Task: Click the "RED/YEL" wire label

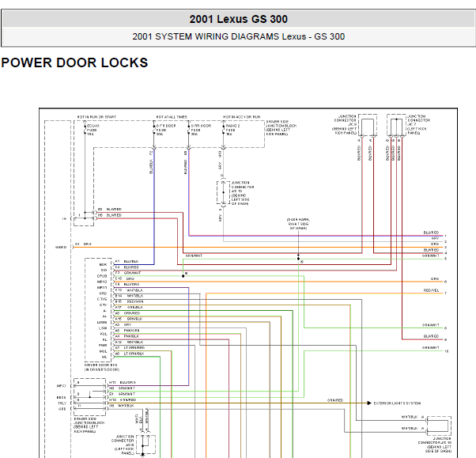Action: (x=431, y=290)
